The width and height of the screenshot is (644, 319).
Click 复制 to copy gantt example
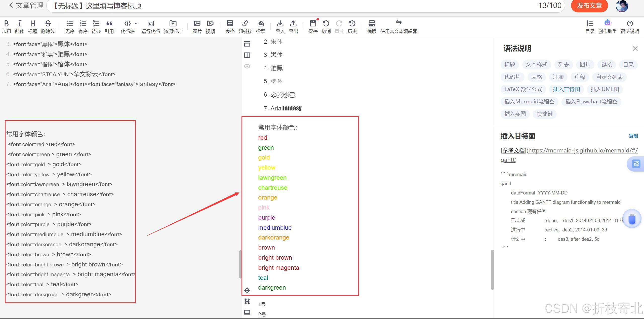tap(633, 136)
